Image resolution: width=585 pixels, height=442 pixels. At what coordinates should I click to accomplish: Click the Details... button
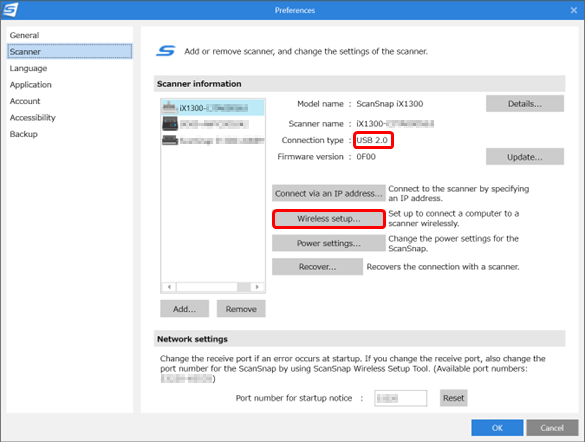pos(525,104)
